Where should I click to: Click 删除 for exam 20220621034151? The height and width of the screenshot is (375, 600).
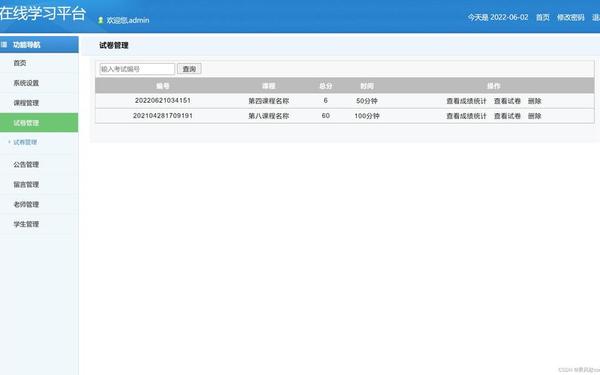point(535,101)
